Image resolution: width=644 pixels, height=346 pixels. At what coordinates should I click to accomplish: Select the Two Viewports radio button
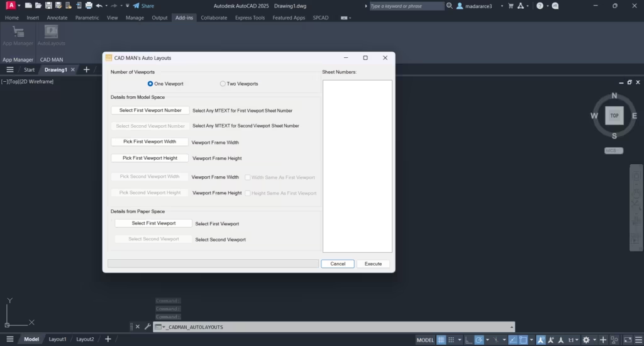tap(223, 84)
